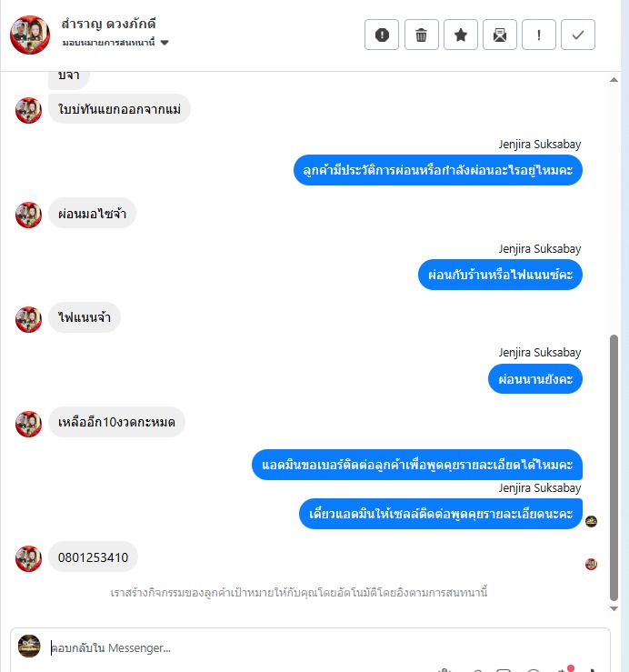Flag conversation with exclamation mark icon
This screenshot has height=672, width=629.
tap(539, 35)
